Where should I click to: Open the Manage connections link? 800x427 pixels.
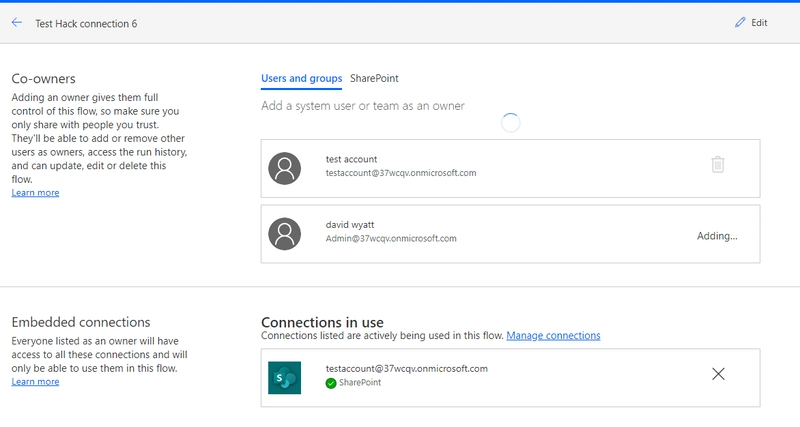[553, 335]
